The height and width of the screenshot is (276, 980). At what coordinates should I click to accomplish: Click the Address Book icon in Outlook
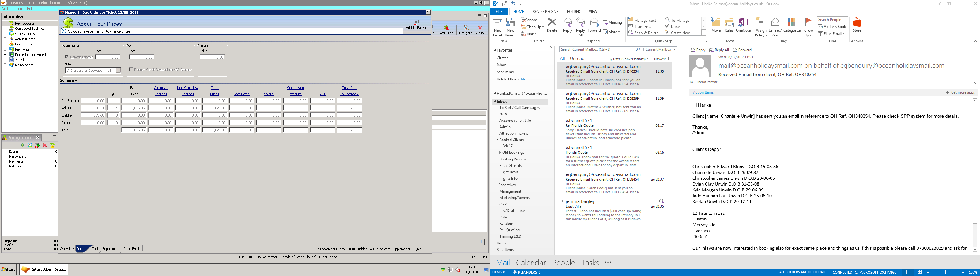point(821,27)
